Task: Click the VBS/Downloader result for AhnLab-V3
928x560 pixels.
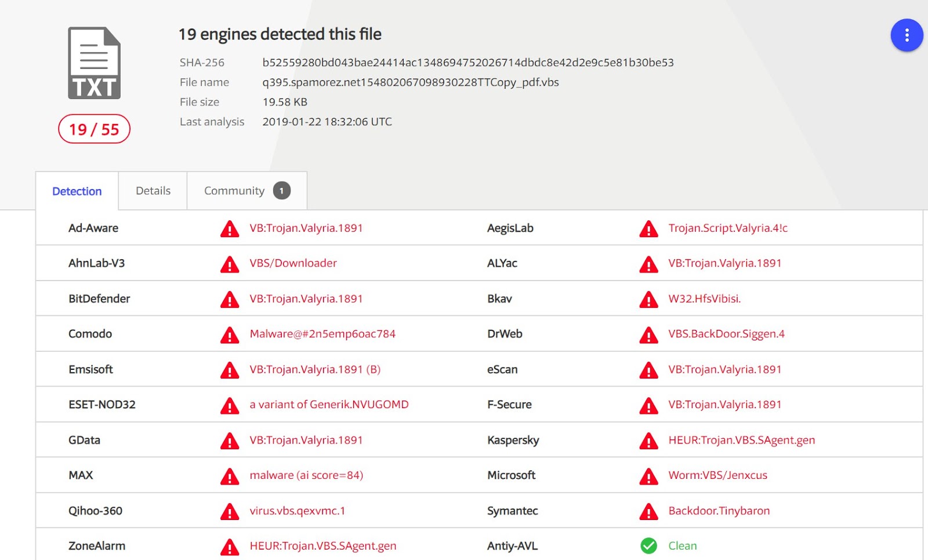Action: pos(293,263)
